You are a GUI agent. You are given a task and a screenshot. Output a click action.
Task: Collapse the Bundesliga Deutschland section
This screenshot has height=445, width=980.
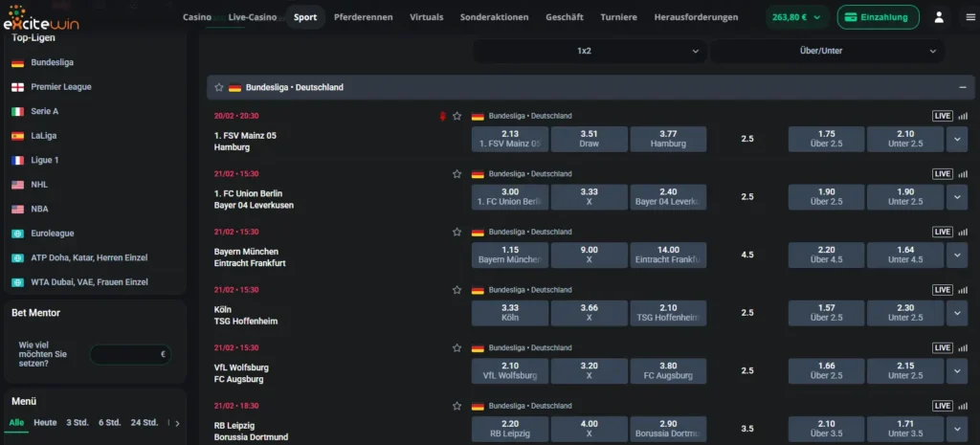coord(963,87)
